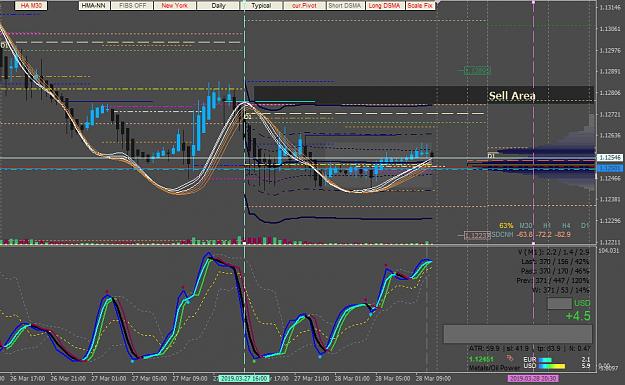Click the 27 Mar 21:00 time axis label
This screenshot has width=625, height=385.
click(x=311, y=378)
